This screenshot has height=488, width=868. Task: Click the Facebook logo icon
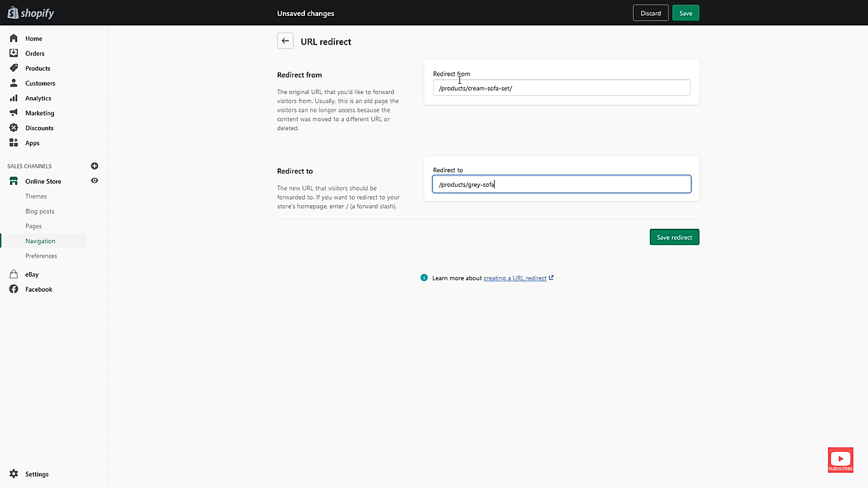click(13, 289)
